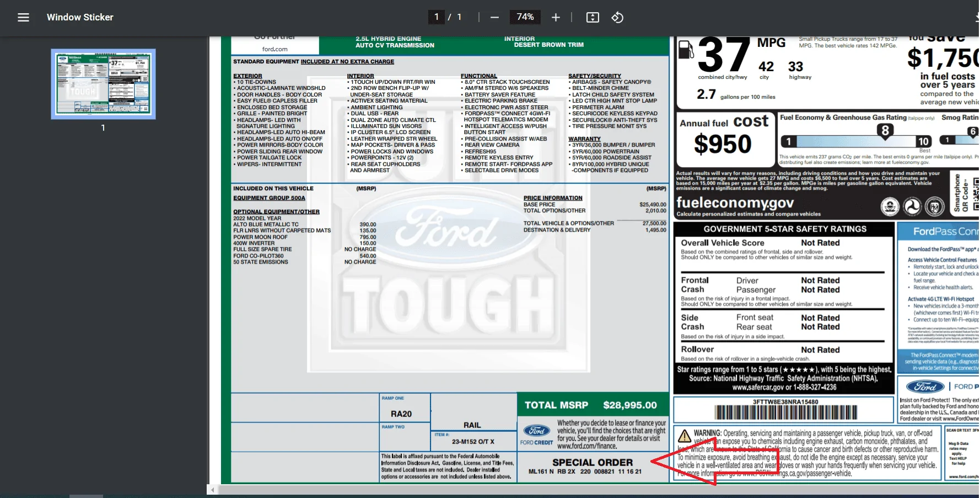Click 'Fuel Economy & Greenhouse Gas Rating' label
Viewport: 980px width, 498px height.
tap(843, 117)
